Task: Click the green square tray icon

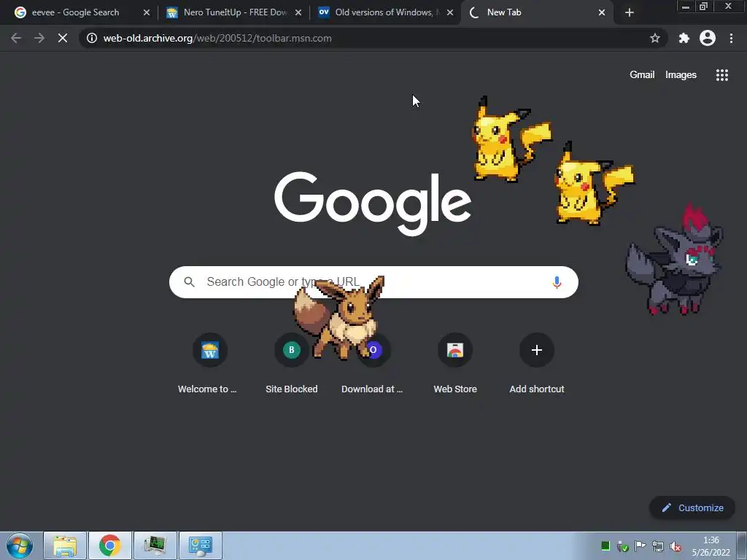Action: click(x=605, y=546)
